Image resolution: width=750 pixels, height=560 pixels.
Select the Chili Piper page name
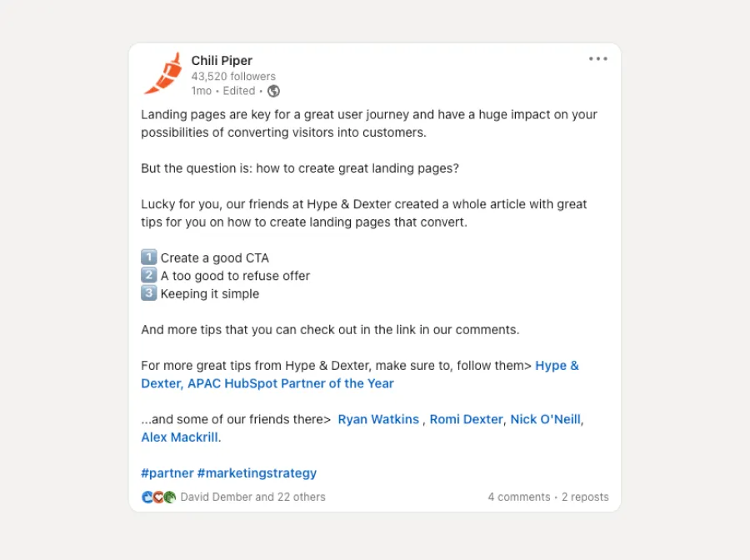(x=221, y=60)
